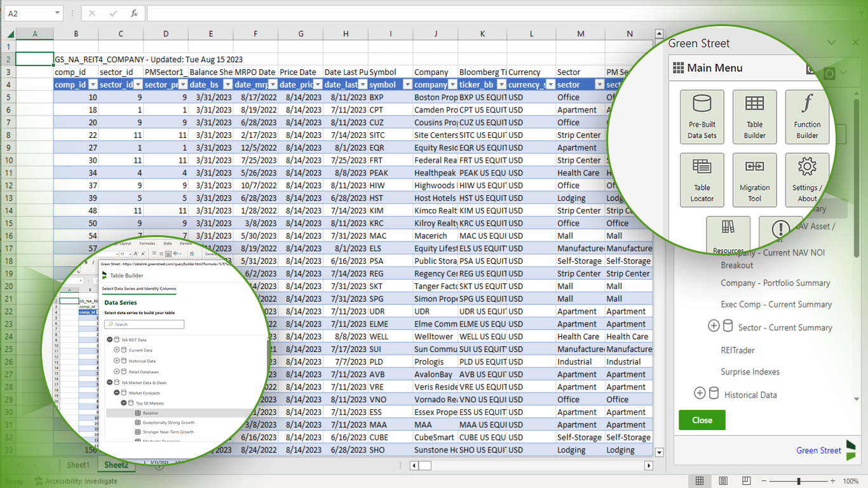The height and width of the screenshot is (488, 868).
Task: Open the Green Street link
Action: 818,451
